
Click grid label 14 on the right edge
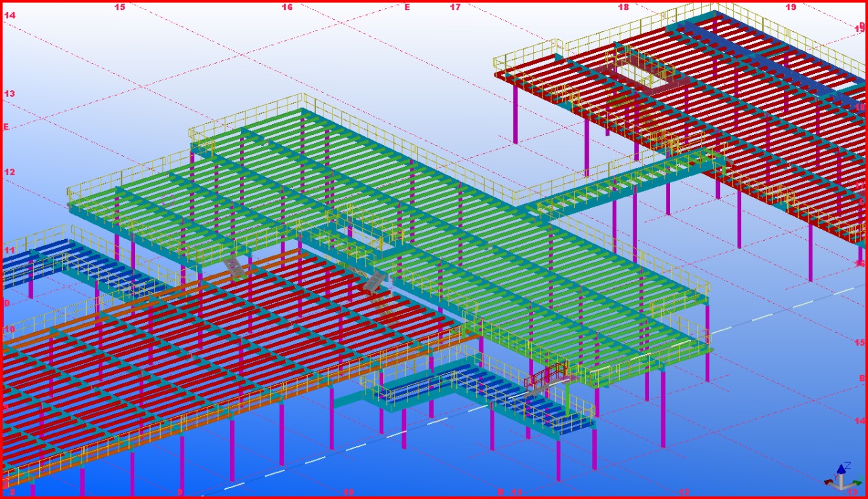pos(860,421)
